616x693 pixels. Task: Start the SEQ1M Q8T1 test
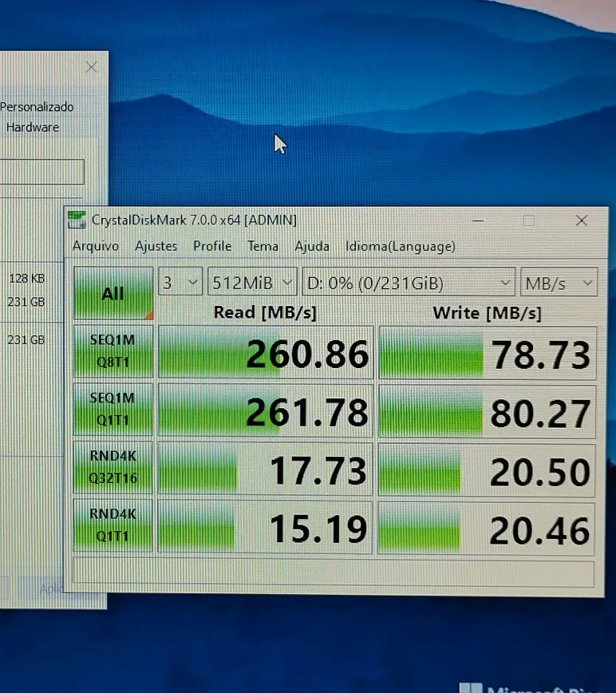click(x=113, y=351)
